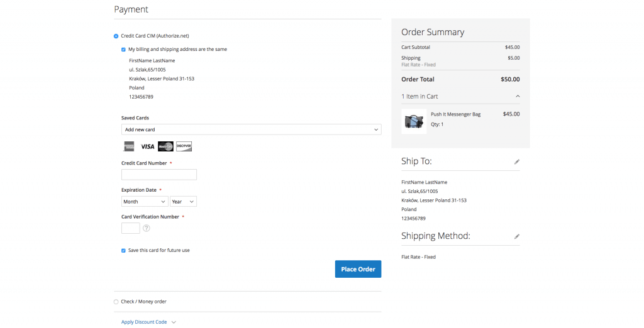Click the VISA card logo
Screen dimensions: 644x328
[x=147, y=146]
